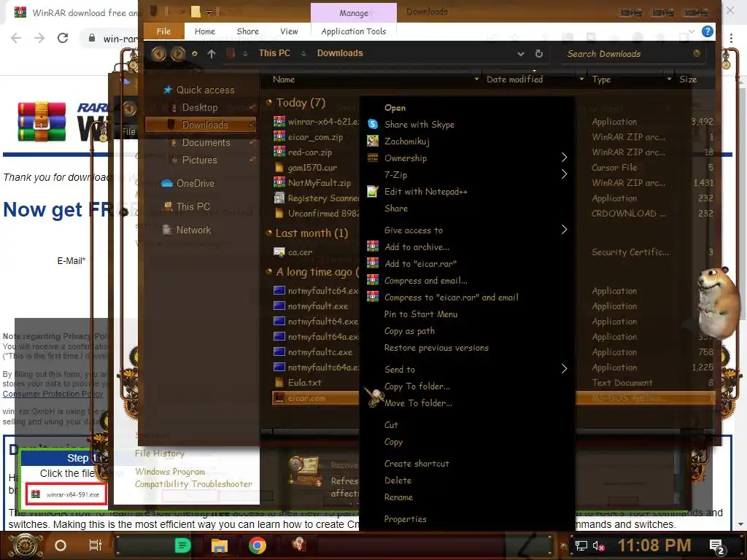Choose Open in the context menu
This screenshot has height=560, width=747.
click(x=395, y=108)
